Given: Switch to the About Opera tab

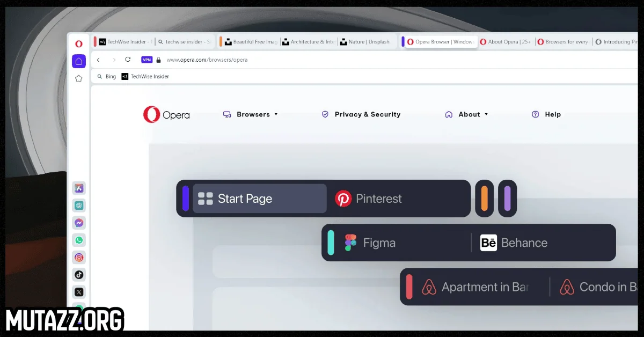Looking at the screenshot, I should [x=506, y=42].
